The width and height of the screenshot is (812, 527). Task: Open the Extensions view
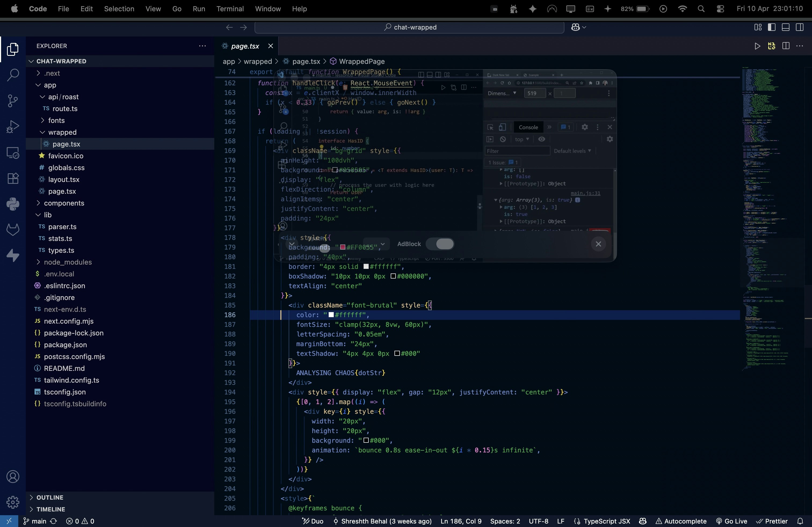point(13,178)
